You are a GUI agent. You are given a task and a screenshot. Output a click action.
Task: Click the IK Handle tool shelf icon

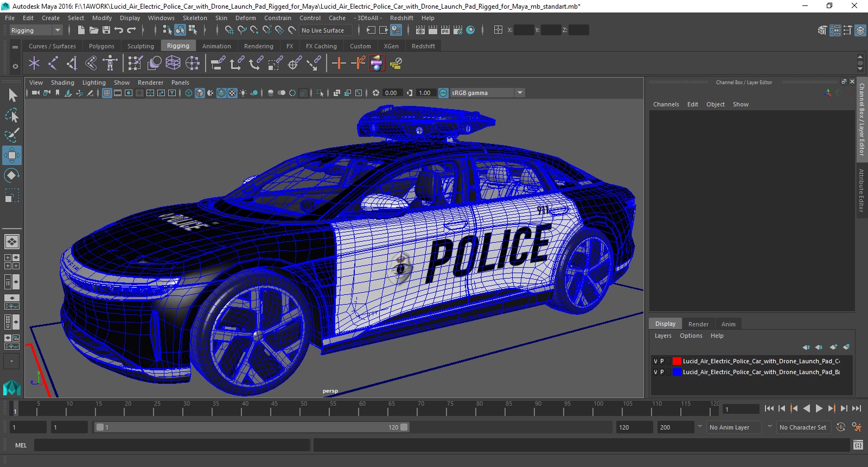point(72,64)
